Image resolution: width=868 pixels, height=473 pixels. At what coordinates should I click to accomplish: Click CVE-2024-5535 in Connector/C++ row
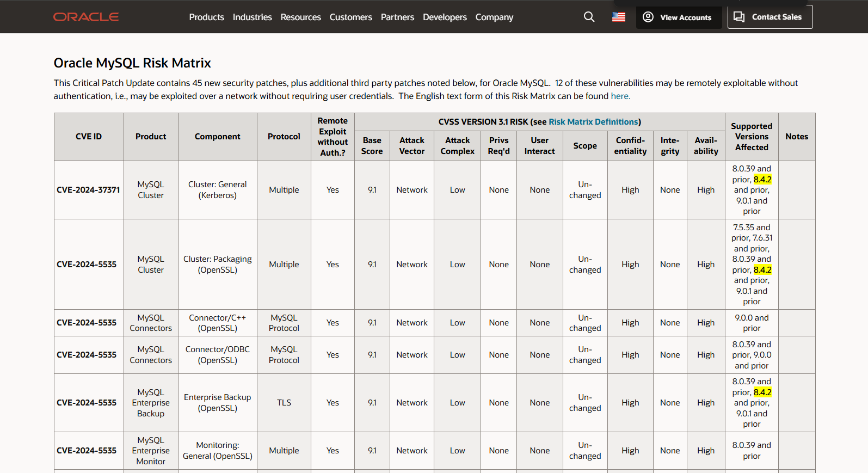89,323
